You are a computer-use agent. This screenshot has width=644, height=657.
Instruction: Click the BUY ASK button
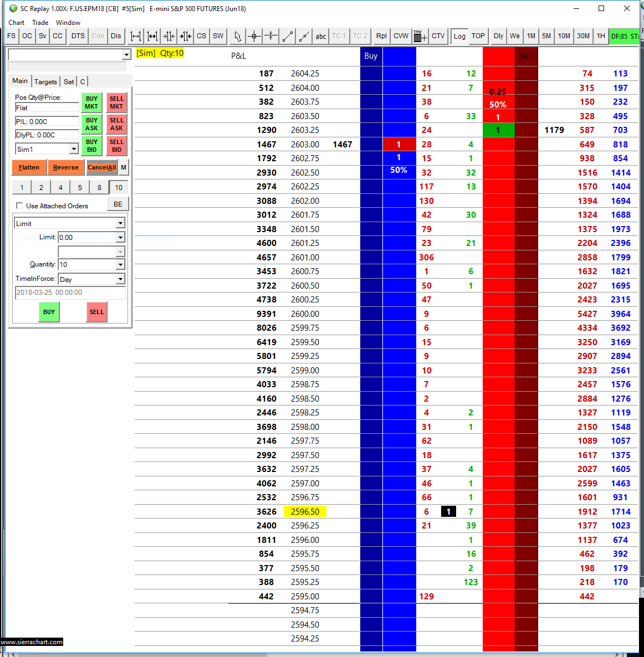91,124
